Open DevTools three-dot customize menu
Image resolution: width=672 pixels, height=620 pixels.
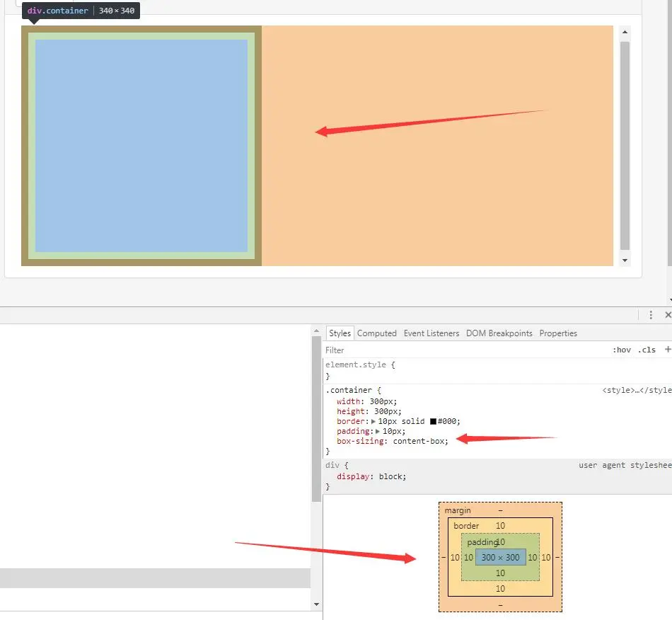[x=651, y=315]
